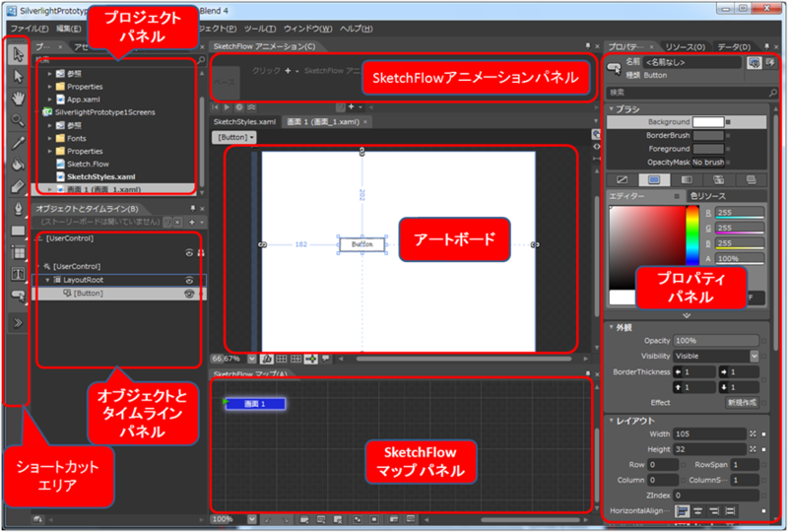The height and width of the screenshot is (532, 788).
Task: Toggle the effects rendering fx button
Action: coord(266,359)
